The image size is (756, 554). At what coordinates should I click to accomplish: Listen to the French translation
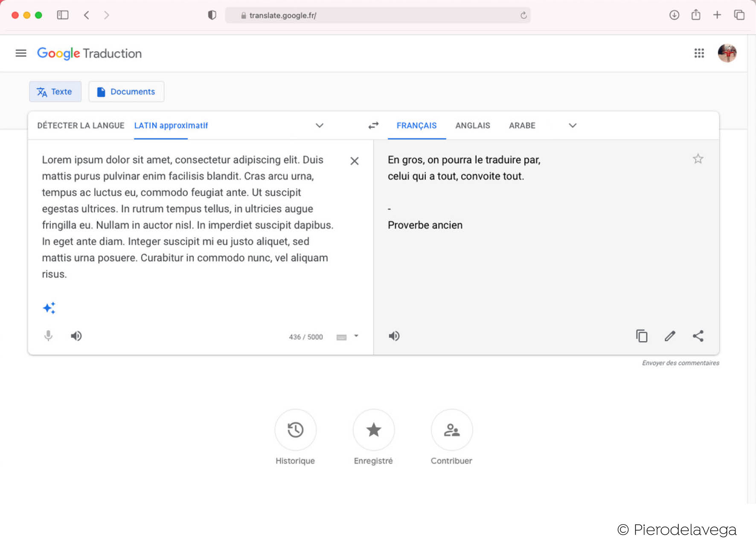[394, 336]
